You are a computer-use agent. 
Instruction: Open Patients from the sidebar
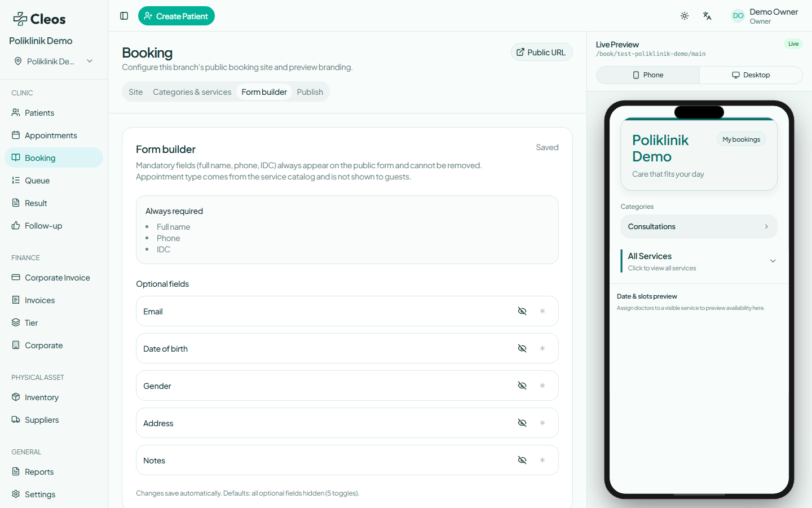(x=54, y=113)
